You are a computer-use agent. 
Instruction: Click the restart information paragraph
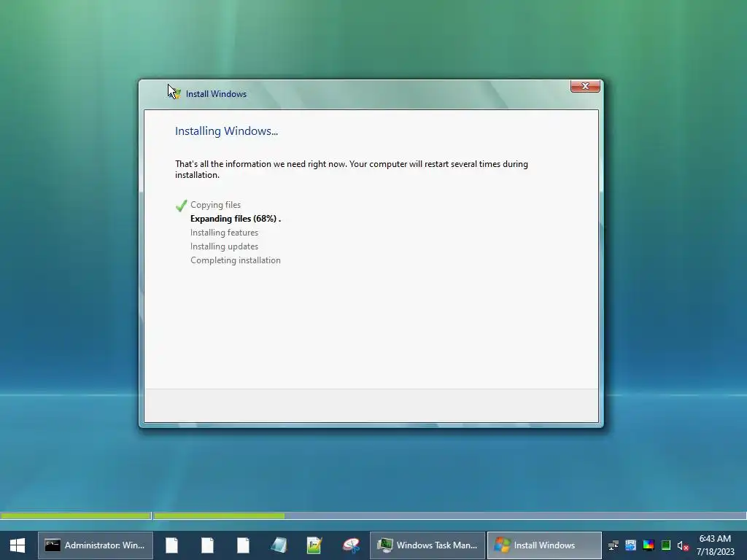coord(351,169)
